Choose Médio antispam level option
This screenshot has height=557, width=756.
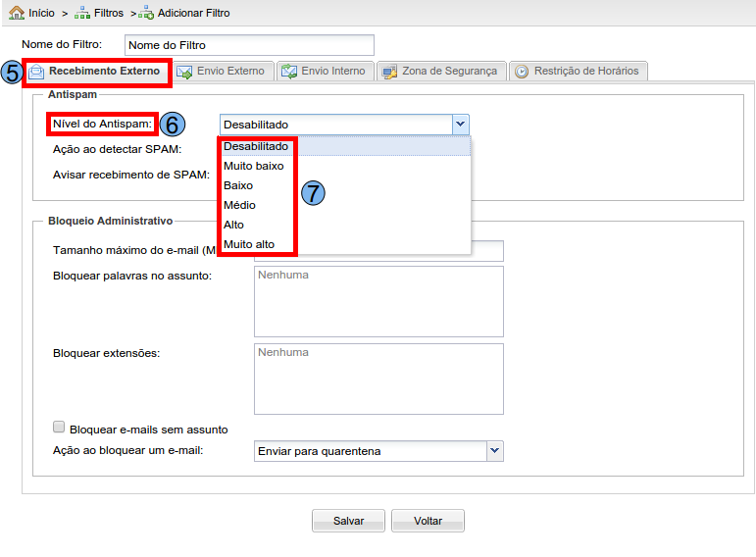239,205
